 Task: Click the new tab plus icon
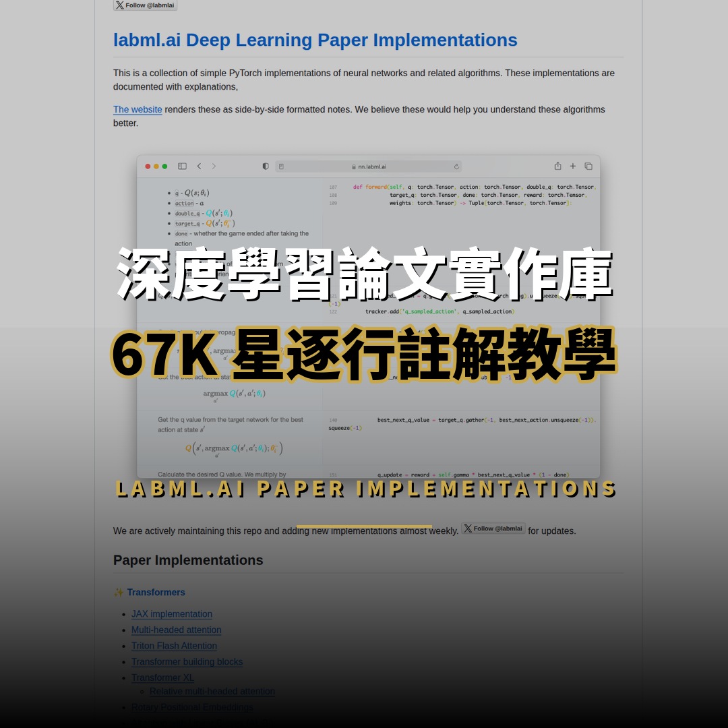pyautogui.click(x=573, y=166)
